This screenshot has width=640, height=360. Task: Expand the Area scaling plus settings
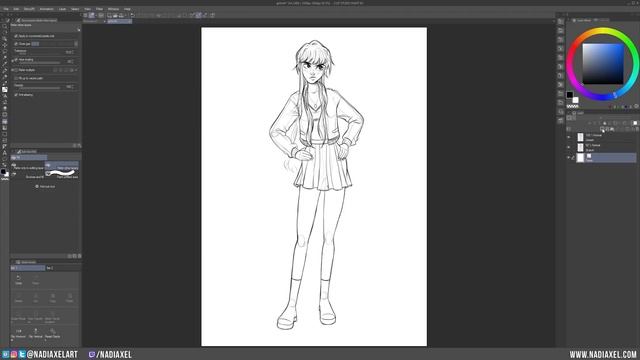pyautogui.click(x=12, y=60)
